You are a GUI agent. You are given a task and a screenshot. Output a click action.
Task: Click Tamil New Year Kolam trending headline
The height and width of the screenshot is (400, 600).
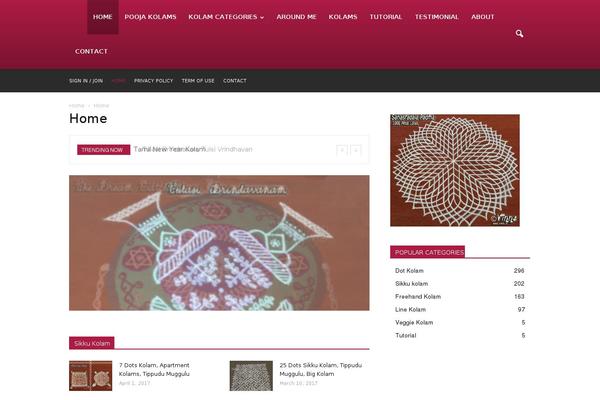click(170, 149)
